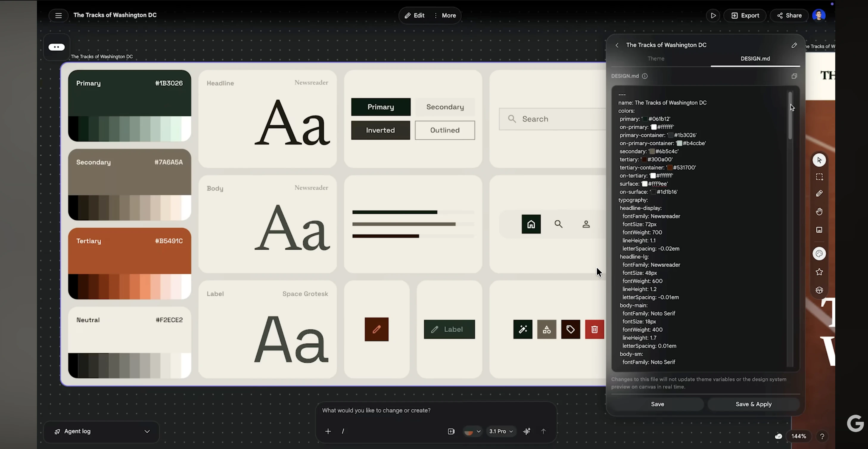
Task: Click the Secondary color card #7A6A5A
Action: tap(129, 185)
